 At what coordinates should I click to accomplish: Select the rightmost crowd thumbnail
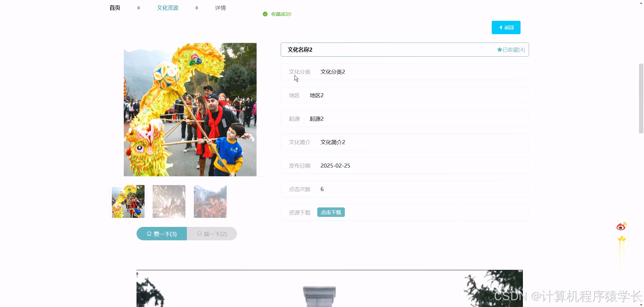pyautogui.click(x=210, y=201)
